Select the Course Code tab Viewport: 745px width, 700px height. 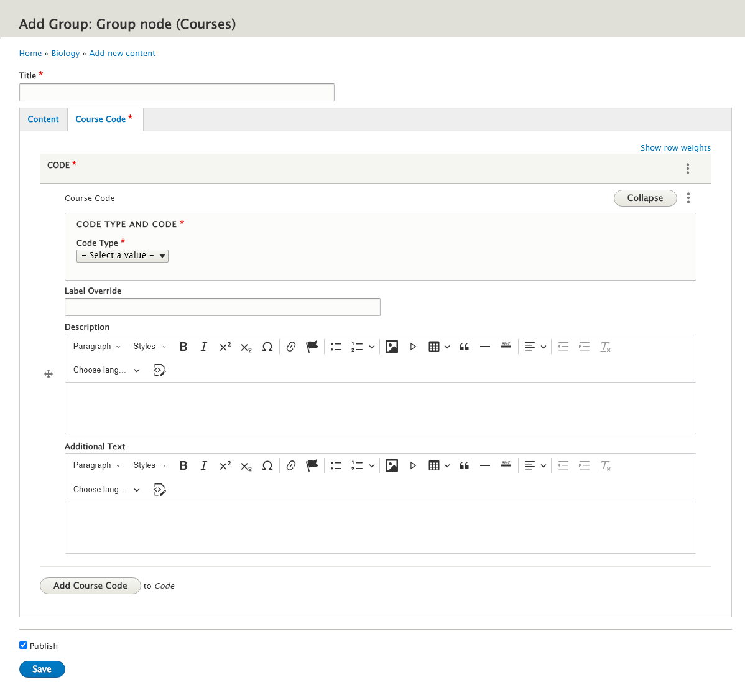[104, 119]
